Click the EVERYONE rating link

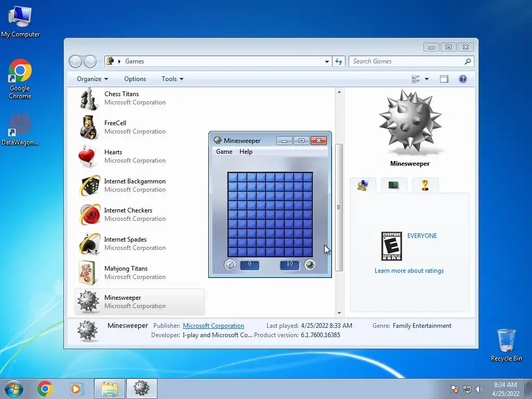coord(422,236)
